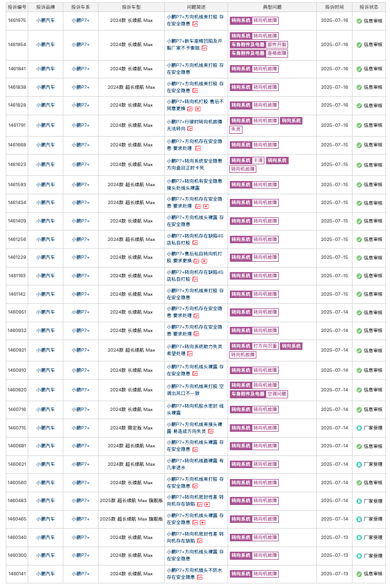Open image icon in row 1461434
Viewport: 390px width, 588px height.
[x=198, y=206]
